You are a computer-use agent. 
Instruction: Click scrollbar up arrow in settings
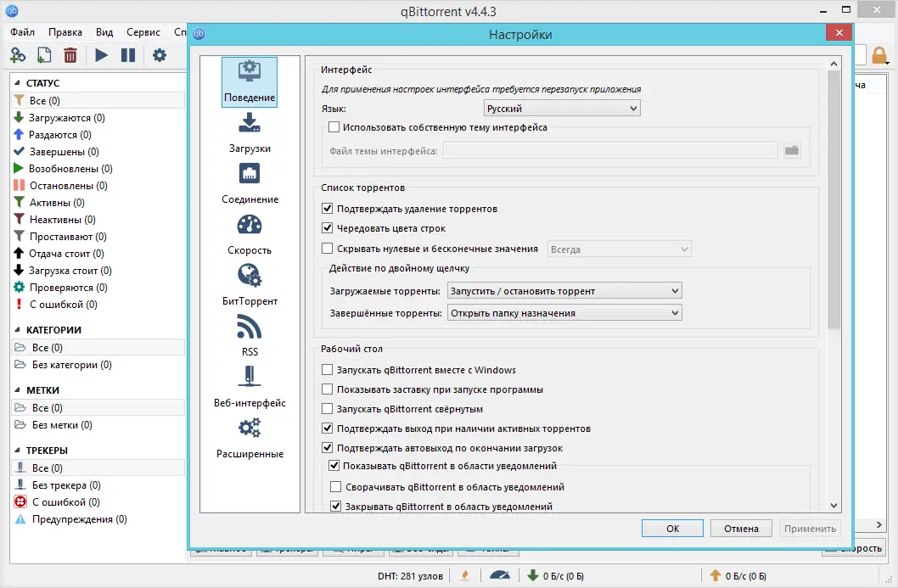833,64
